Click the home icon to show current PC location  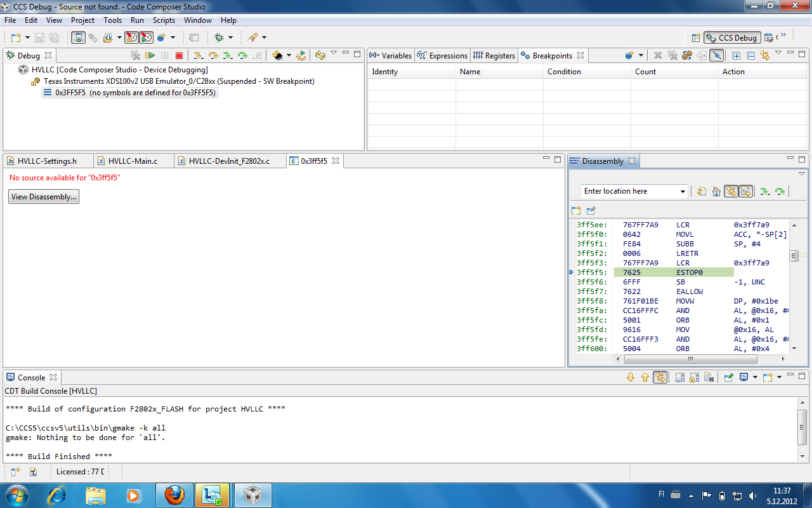(x=716, y=190)
